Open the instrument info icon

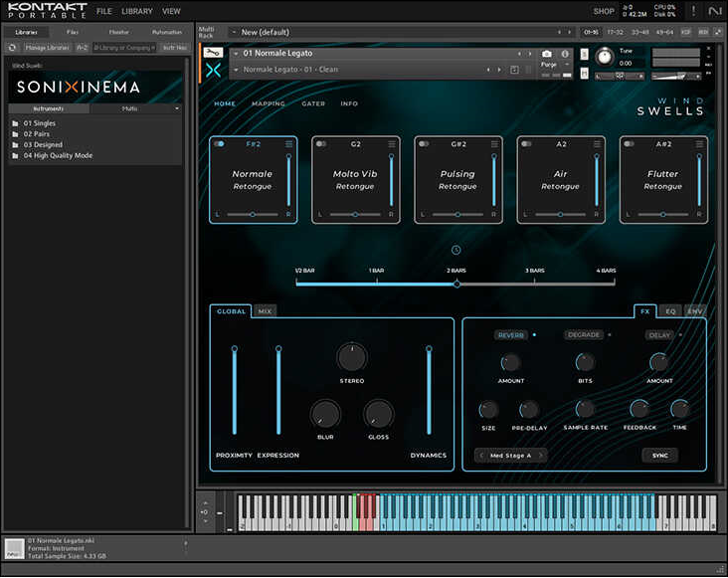pyautogui.click(x=565, y=54)
